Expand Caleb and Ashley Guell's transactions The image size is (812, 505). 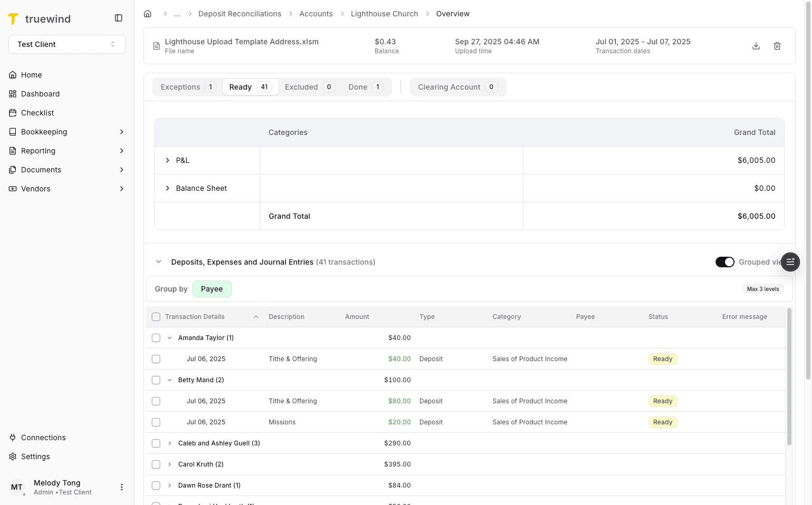[x=169, y=443]
